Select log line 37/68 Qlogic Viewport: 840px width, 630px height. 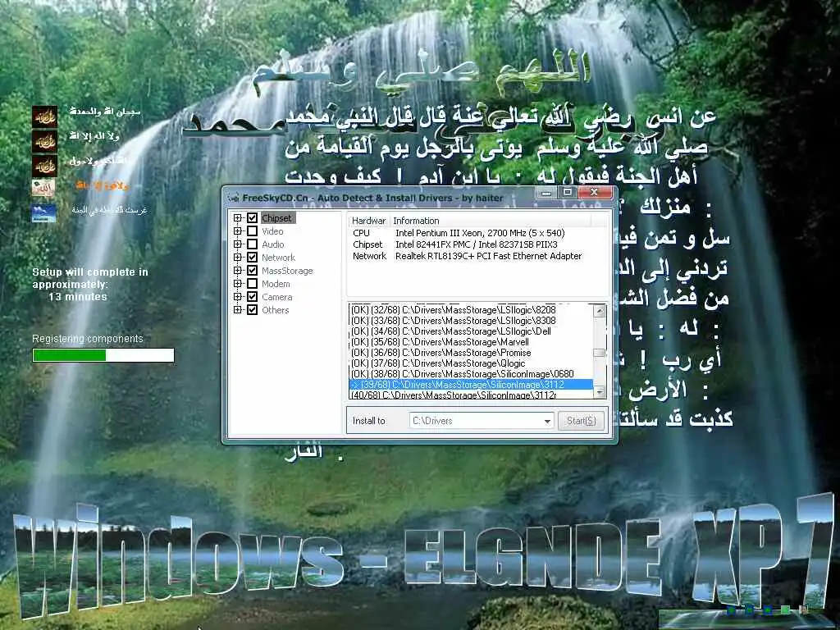(x=471, y=363)
